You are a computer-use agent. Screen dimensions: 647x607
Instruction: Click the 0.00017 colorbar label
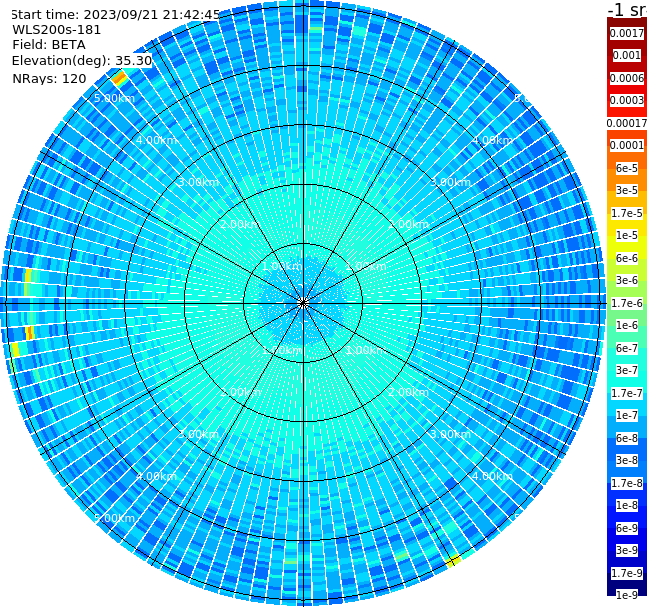tap(627, 123)
